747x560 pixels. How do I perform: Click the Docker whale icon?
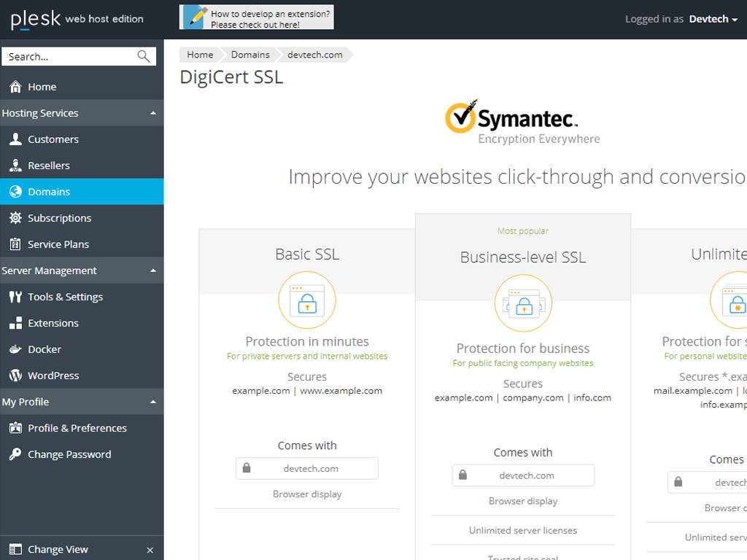[15, 349]
